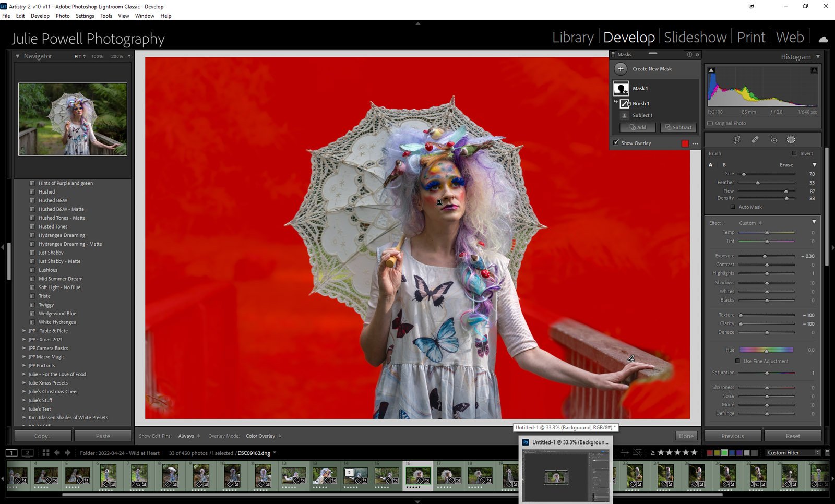Click the Previous button
The image size is (835, 504).
tap(733, 436)
